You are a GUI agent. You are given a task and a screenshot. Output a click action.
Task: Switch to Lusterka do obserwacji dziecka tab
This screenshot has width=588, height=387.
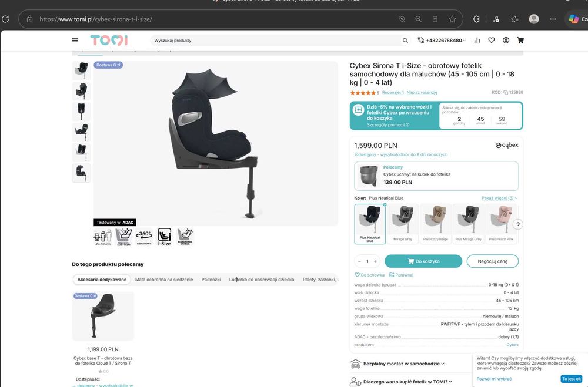[x=262, y=280]
